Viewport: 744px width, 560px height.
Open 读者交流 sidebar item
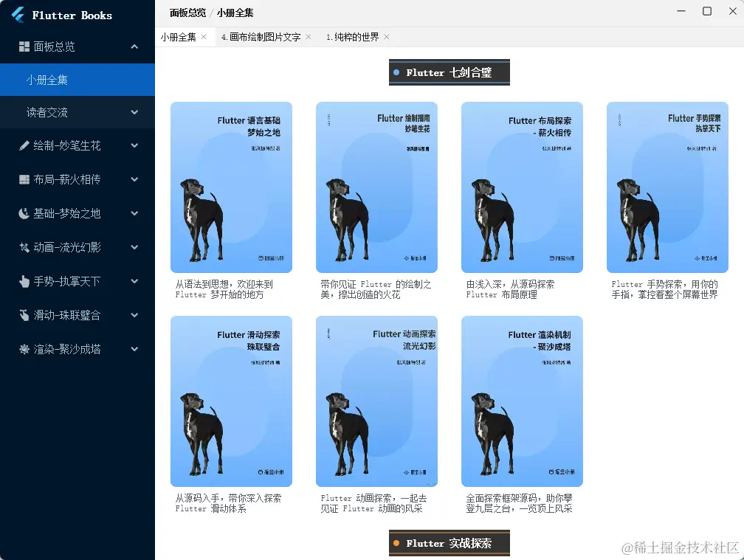pyautogui.click(x=77, y=112)
